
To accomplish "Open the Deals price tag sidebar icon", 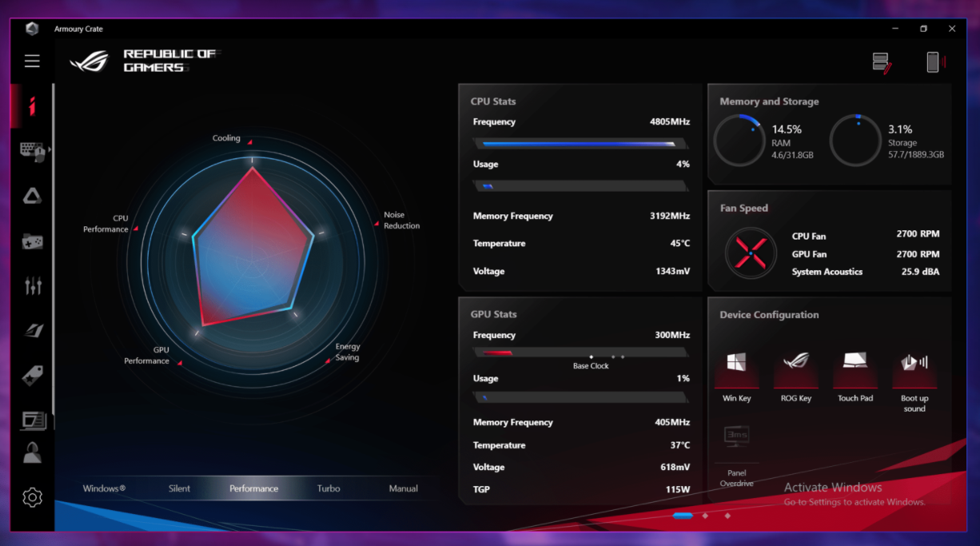I will pyautogui.click(x=33, y=374).
